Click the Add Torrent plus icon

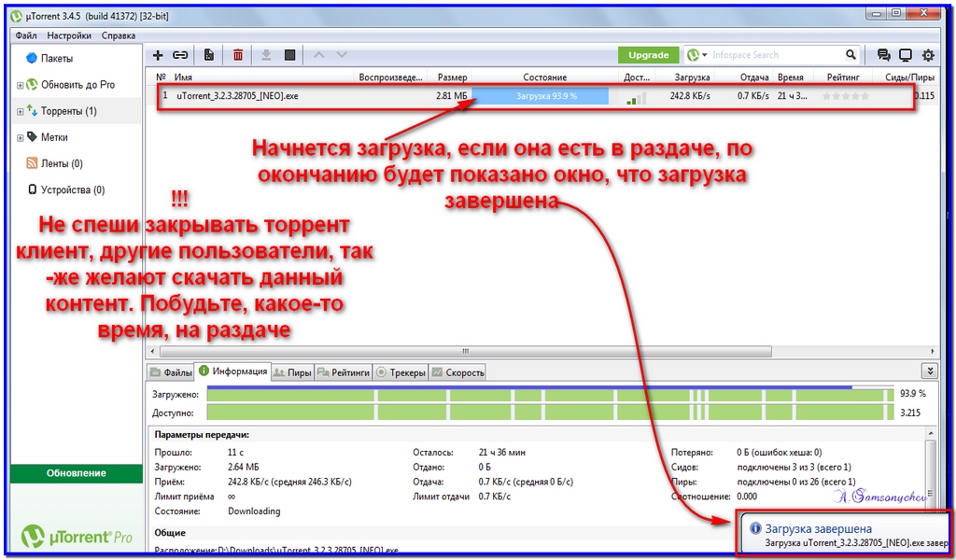tap(158, 55)
